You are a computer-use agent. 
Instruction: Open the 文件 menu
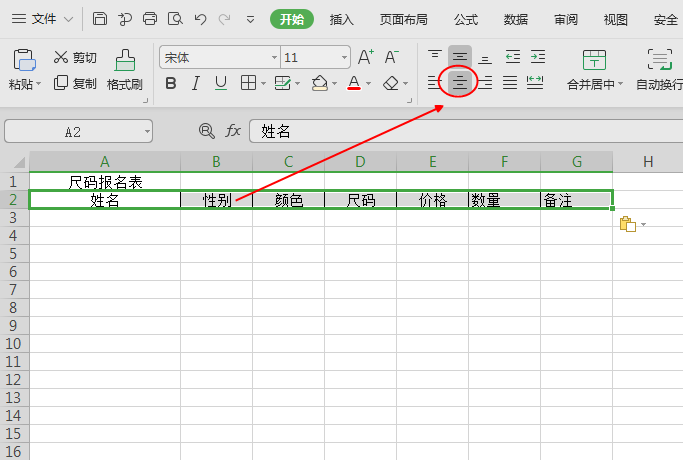point(44,19)
